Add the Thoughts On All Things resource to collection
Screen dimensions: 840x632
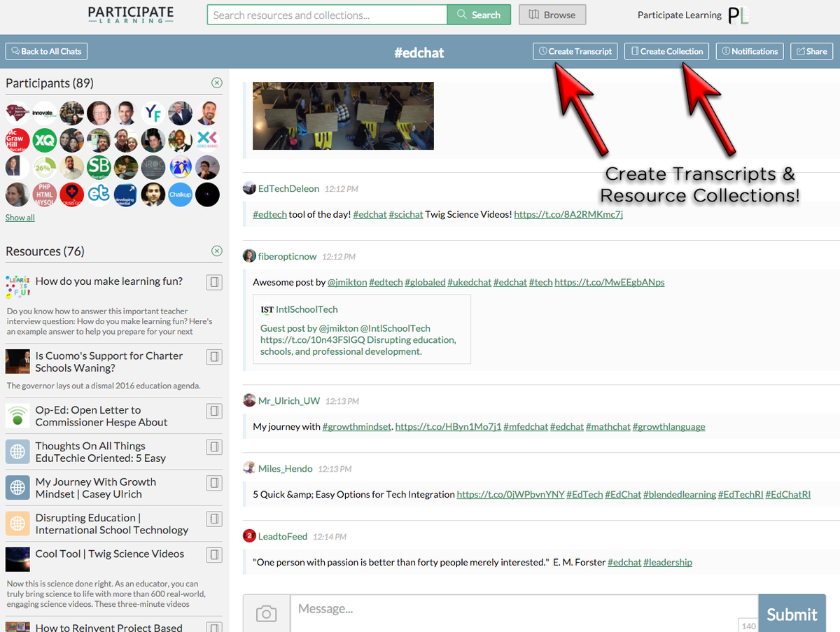click(x=214, y=447)
